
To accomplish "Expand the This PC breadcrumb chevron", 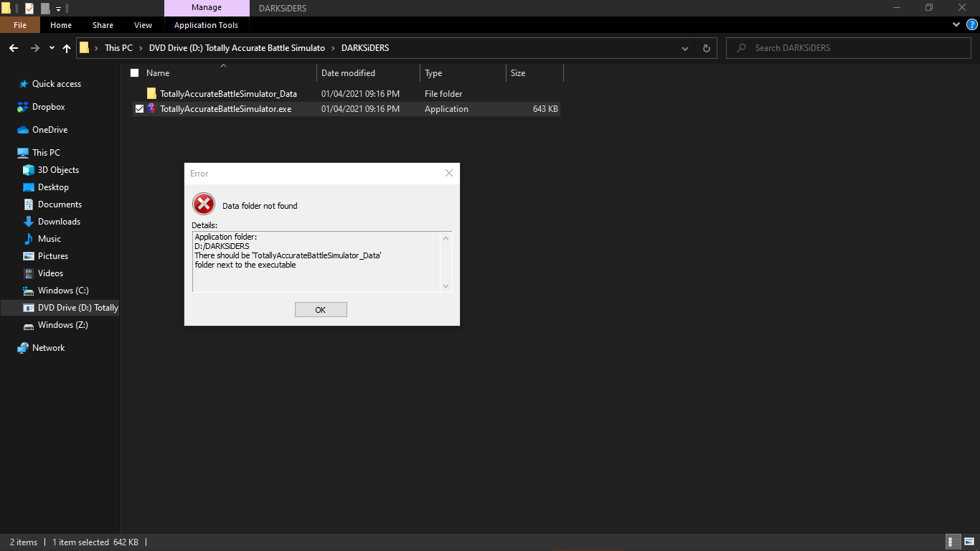I will point(141,48).
